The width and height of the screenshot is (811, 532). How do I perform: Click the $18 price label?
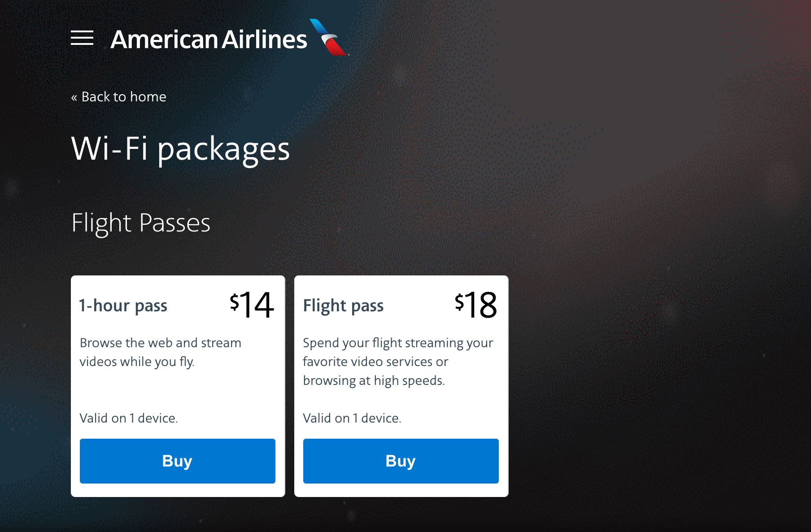(476, 305)
